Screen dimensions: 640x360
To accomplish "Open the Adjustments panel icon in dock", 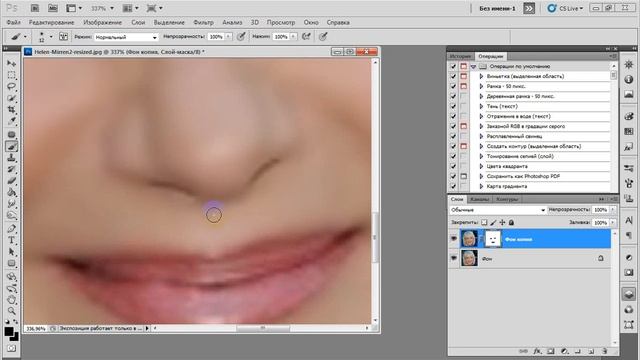I will click(x=629, y=258).
